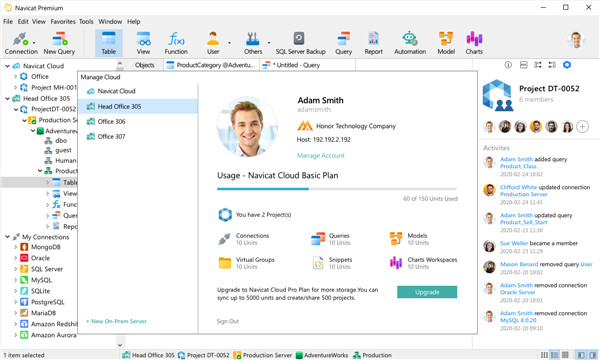Expand the MongoDB connection node
This screenshot has width=600, height=360.
point(15,247)
